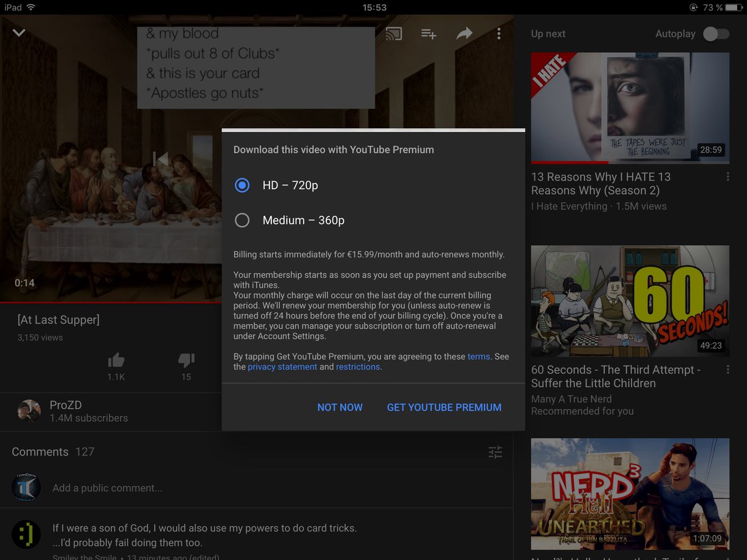747x560 pixels.
Task: Open ProZD channel name
Action: point(66,405)
